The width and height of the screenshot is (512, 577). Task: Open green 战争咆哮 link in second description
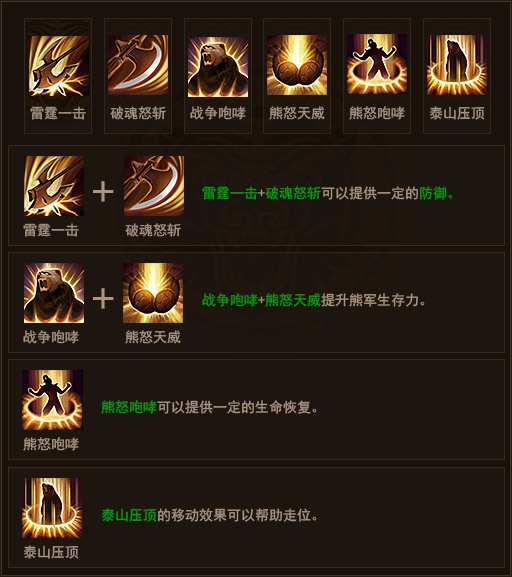pos(230,300)
